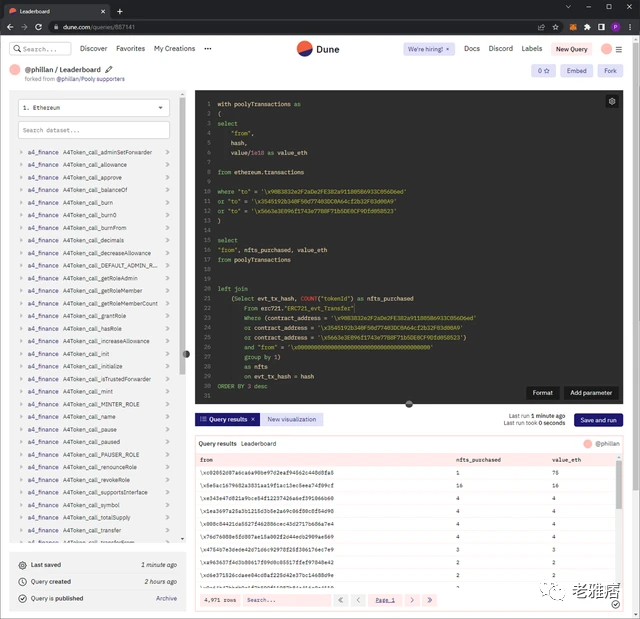Open Favorites in the navigation
The width and height of the screenshot is (640, 619).
pos(130,49)
